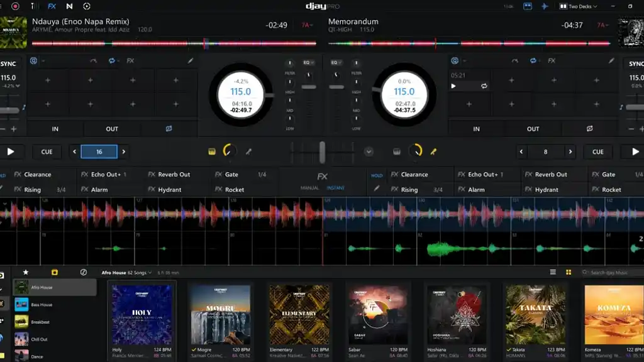
Task: Toggle HOLD for right deck FX
Action: [377, 175]
